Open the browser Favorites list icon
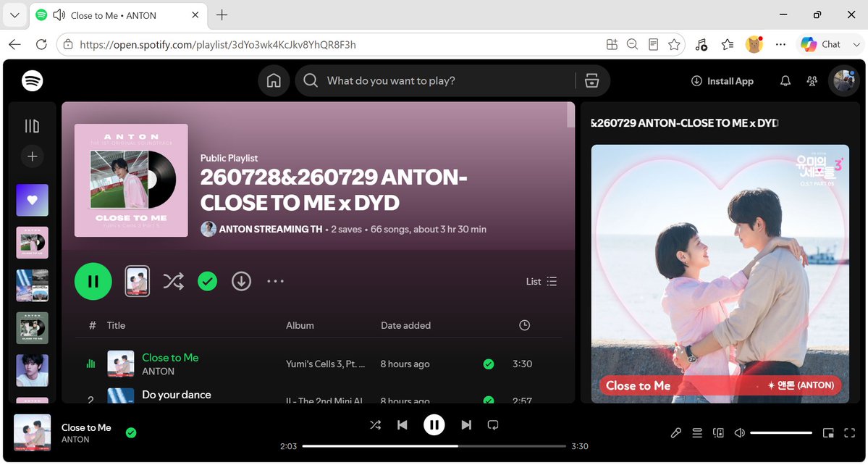Image resolution: width=868 pixels, height=465 pixels. 728,44
